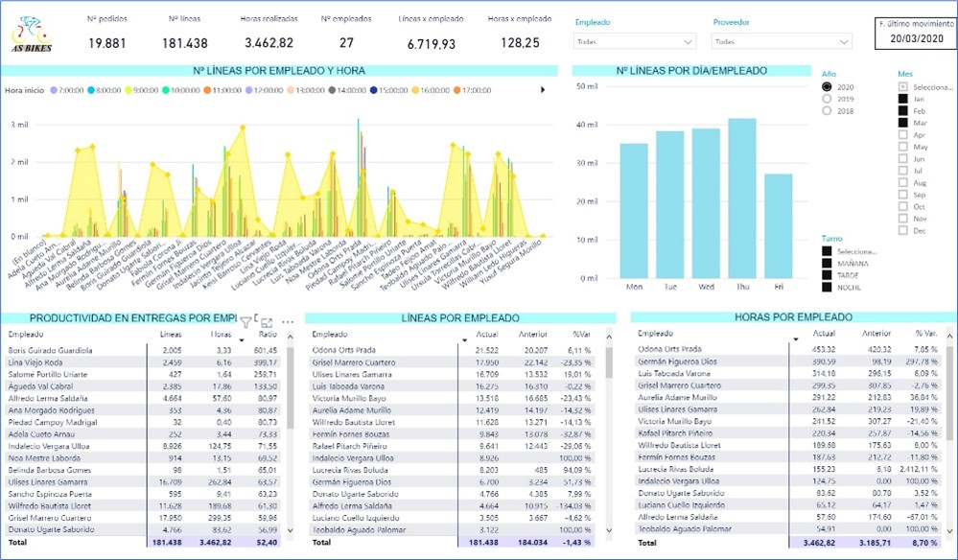Sort by the %Var column header

click(581, 334)
